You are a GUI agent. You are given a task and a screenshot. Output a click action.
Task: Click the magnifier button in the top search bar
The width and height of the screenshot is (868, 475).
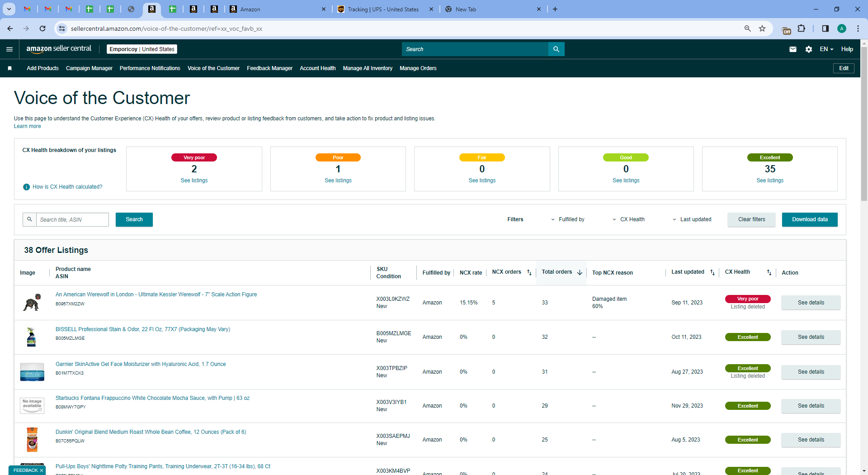click(557, 49)
